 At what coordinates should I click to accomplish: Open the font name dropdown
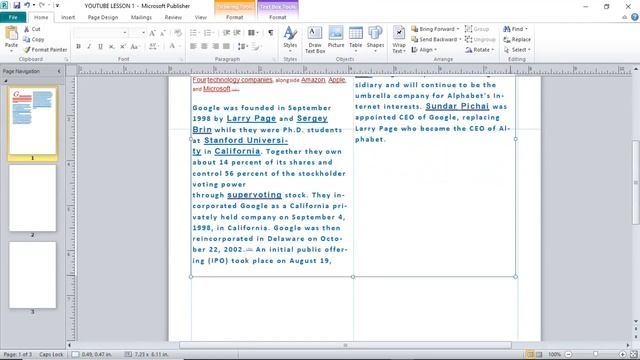coord(124,33)
